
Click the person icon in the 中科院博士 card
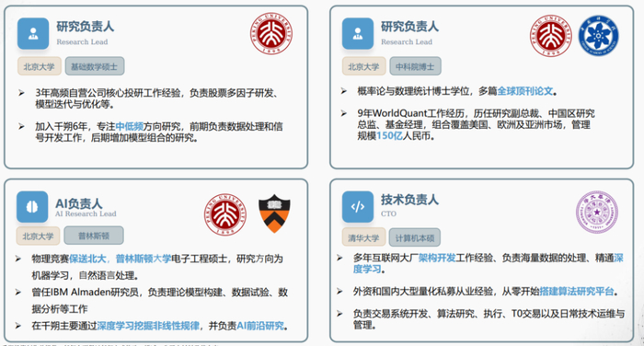[357, 34]
